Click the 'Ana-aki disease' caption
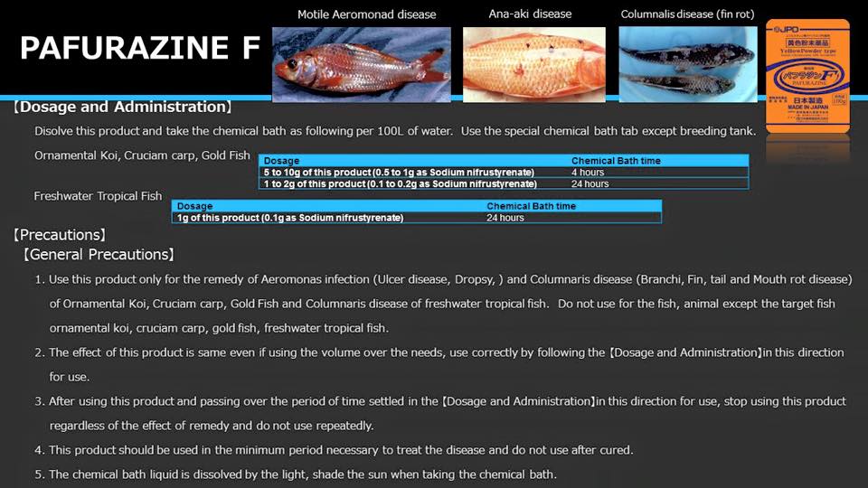 point(530,14)
